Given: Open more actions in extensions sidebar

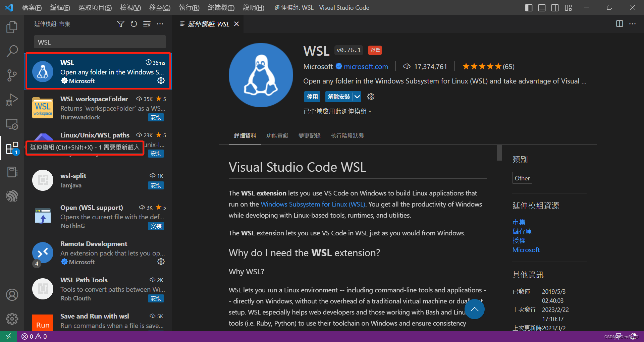Looking at the screenshot, I should coord(160,24).
